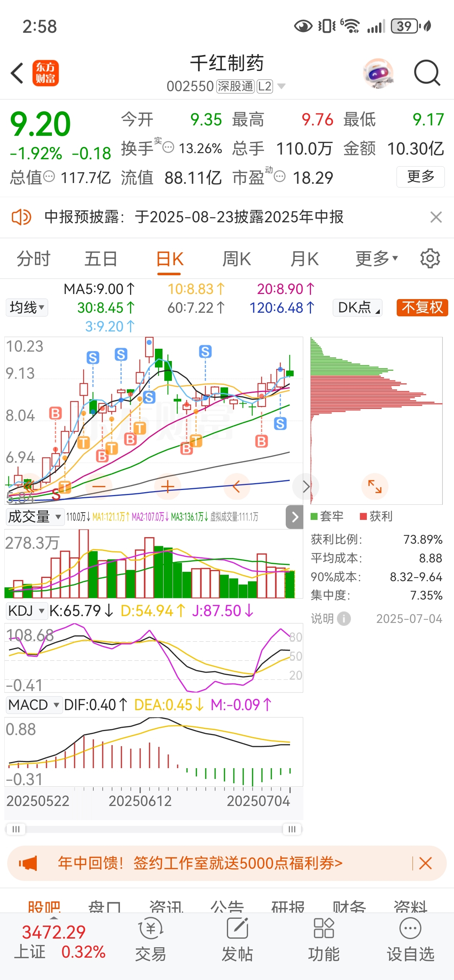Open the 股吧 tab
This screenshot has width=454, height=980.
coord(45,906)
